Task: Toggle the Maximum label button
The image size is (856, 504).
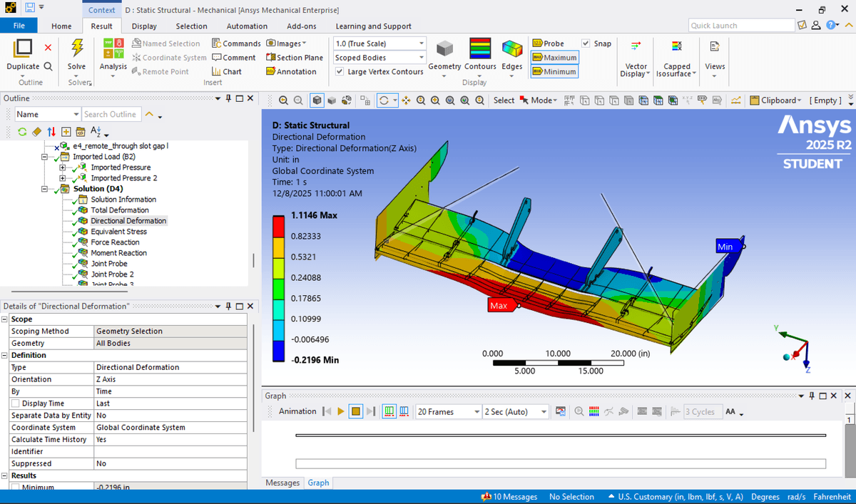Action: (x=554, y=58)
